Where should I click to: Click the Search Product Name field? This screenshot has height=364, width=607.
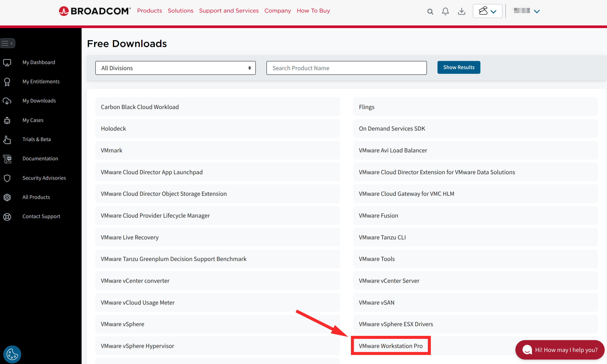point(346,68)
